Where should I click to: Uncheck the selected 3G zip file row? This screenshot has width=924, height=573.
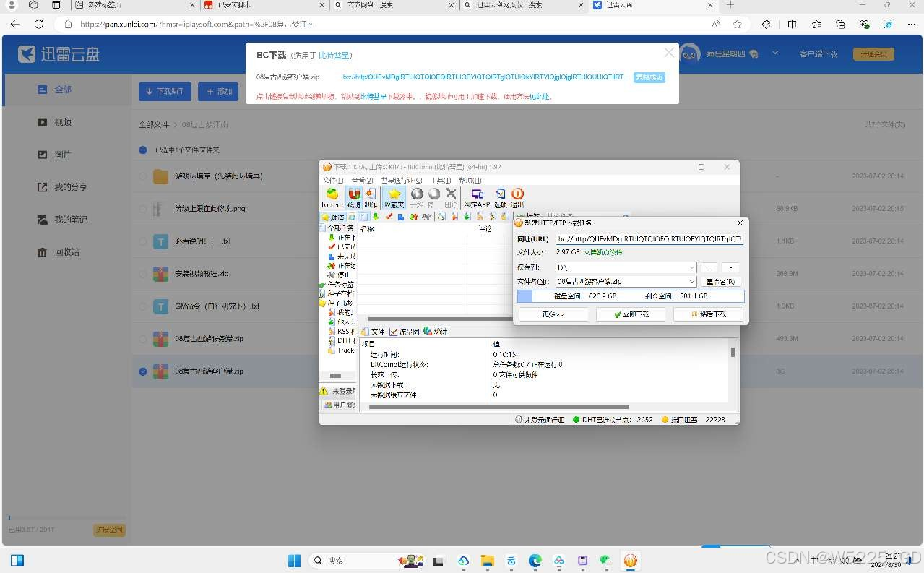coord(143,371)
